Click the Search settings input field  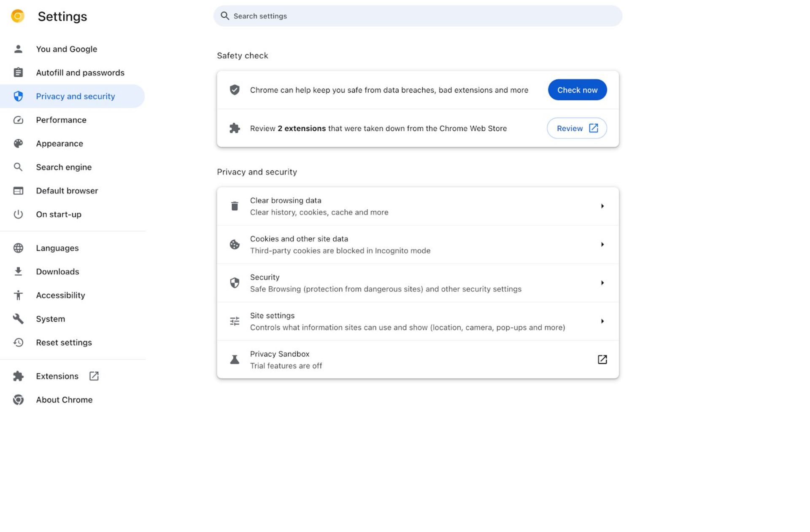tap(418, 16)
